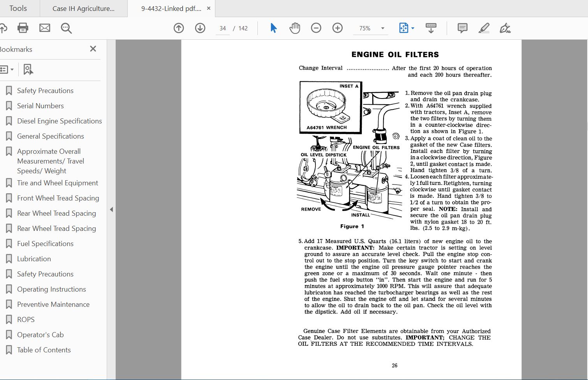Screen dimensions: 588x380
Task: Open the fit page options tool
Action: point(403,28)
